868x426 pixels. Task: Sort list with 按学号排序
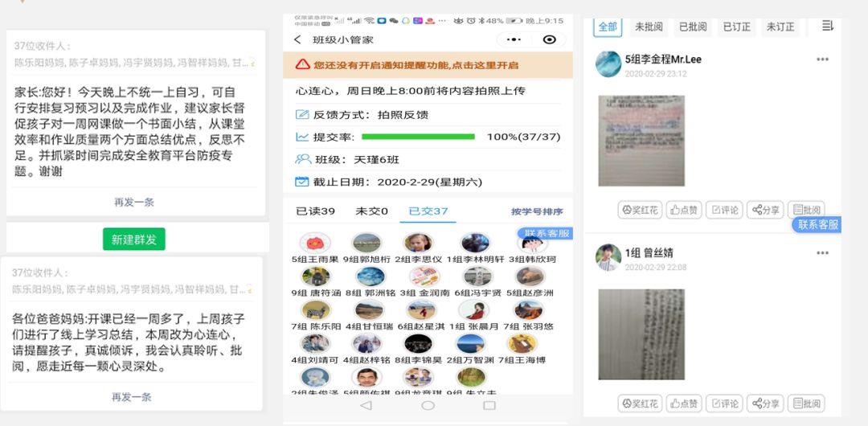537,211
